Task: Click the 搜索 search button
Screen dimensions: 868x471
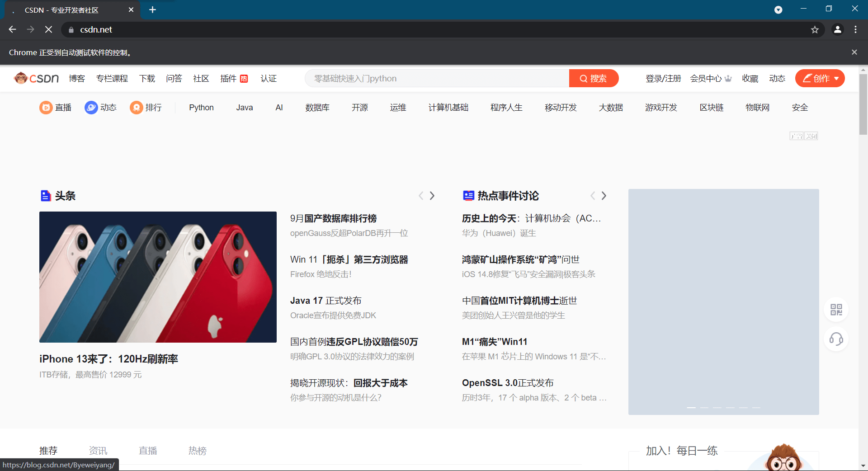Action: 594,79
